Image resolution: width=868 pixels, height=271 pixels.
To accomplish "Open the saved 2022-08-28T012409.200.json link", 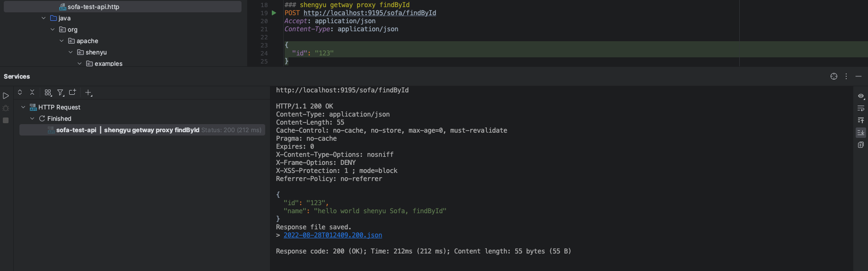I will [332, 235].
